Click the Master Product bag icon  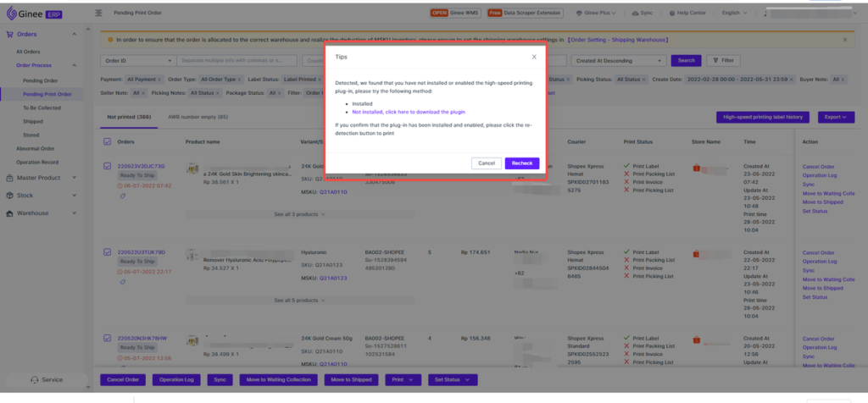pyautogui.click(x=9, y=178)
